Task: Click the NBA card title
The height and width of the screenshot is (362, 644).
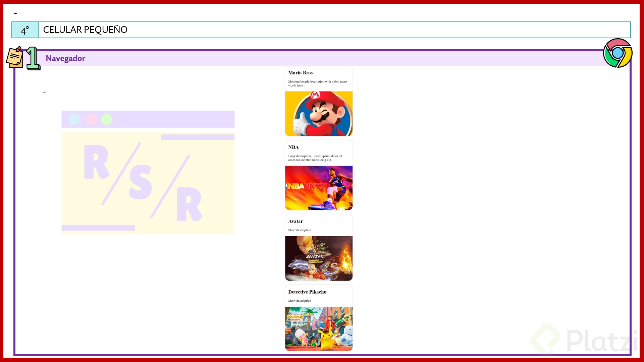Action: [293, 147]
